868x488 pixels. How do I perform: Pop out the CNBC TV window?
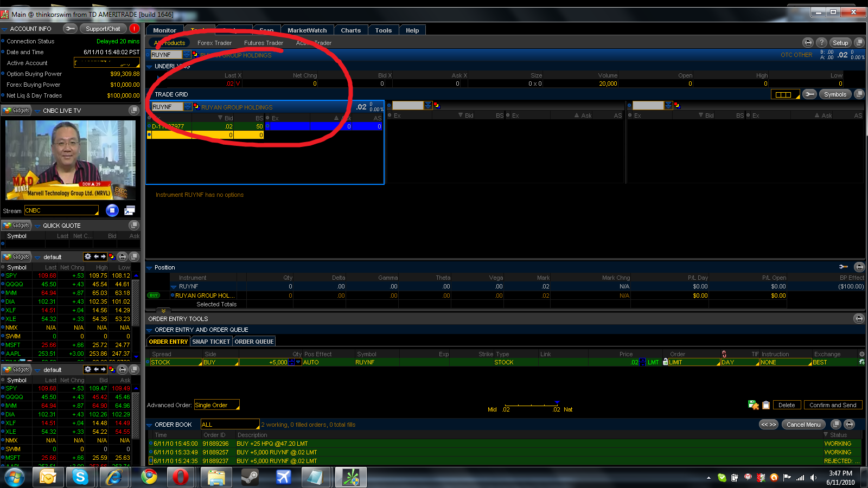click(130, 210)
